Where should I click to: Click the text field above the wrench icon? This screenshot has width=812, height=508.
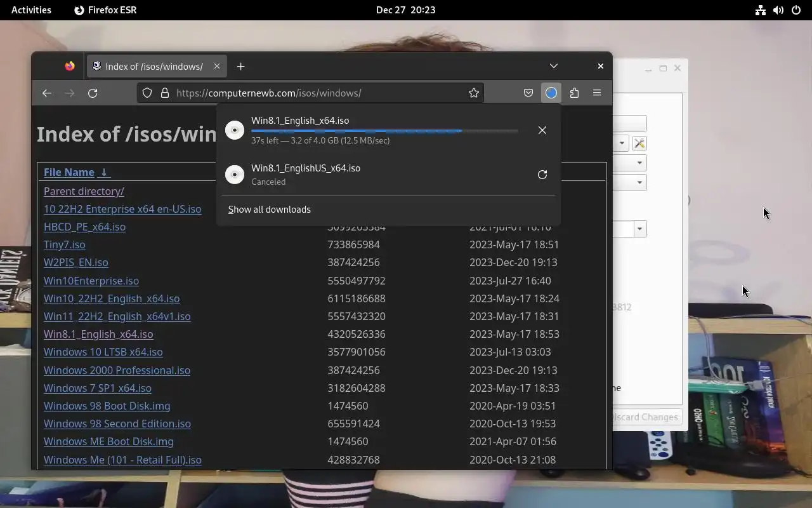click(630, 123)
